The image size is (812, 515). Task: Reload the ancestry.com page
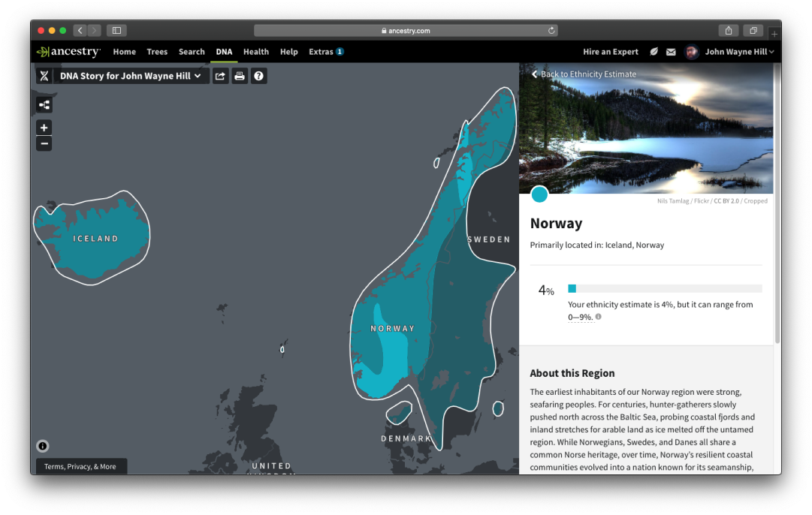(x=551, y=31)
